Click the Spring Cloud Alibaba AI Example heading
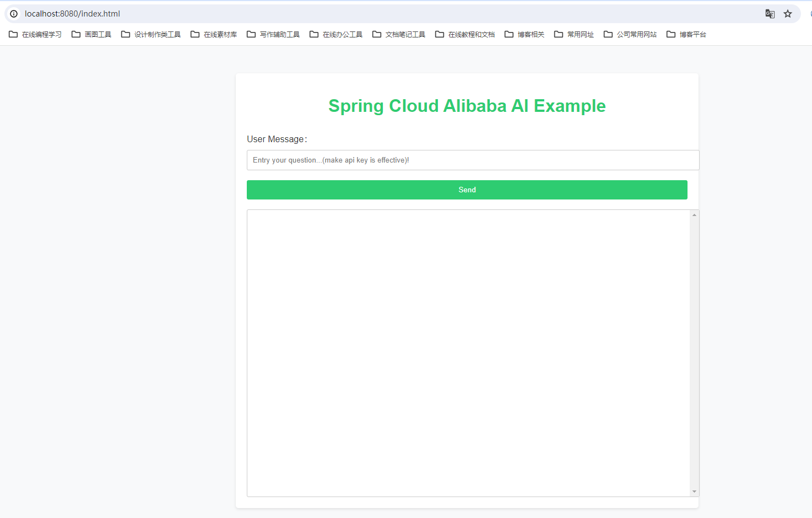The width and height of the screenshot is (812, 518). click(467, 106)
